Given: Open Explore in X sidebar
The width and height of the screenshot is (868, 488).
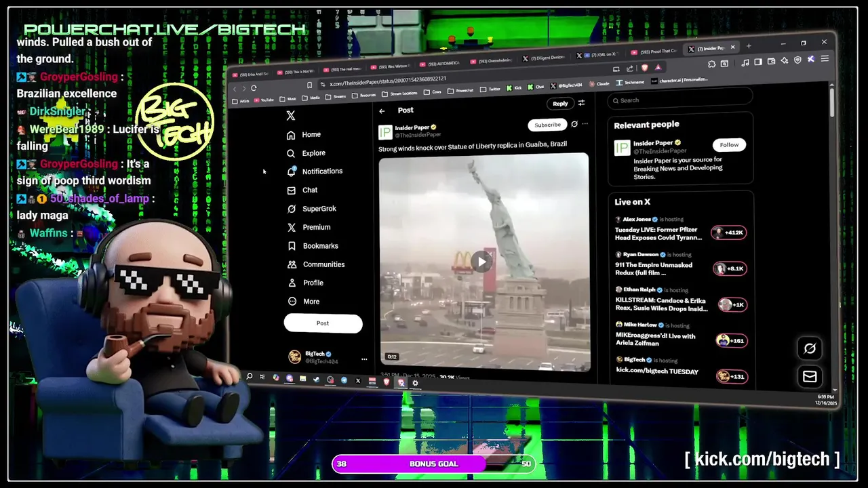Looking at the screenshot, I should tap(306, 153).
